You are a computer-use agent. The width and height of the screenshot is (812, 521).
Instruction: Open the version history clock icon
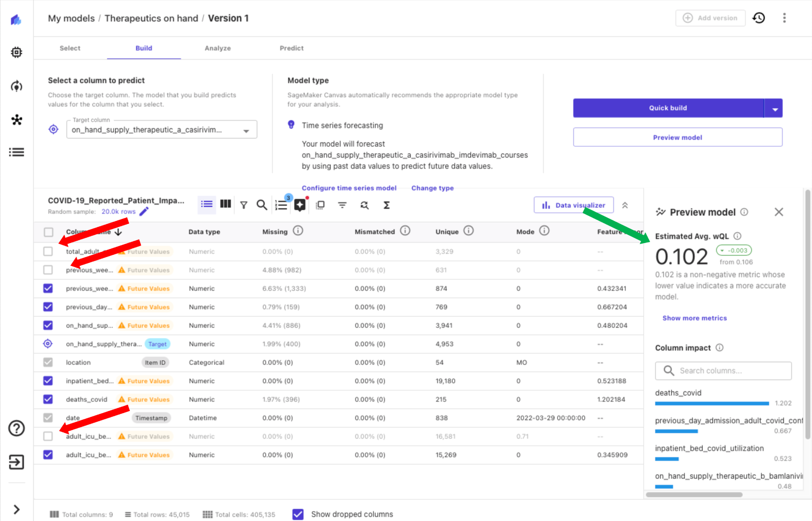tap(759, 18)
